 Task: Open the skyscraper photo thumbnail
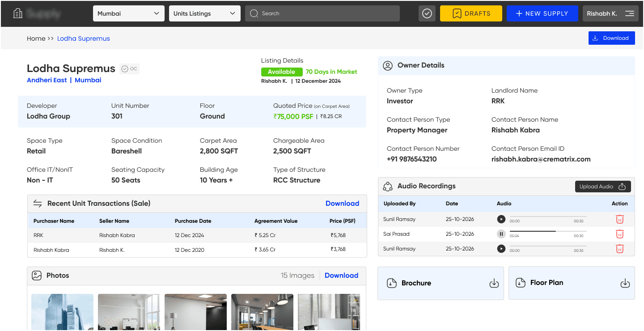coord(62,312)
